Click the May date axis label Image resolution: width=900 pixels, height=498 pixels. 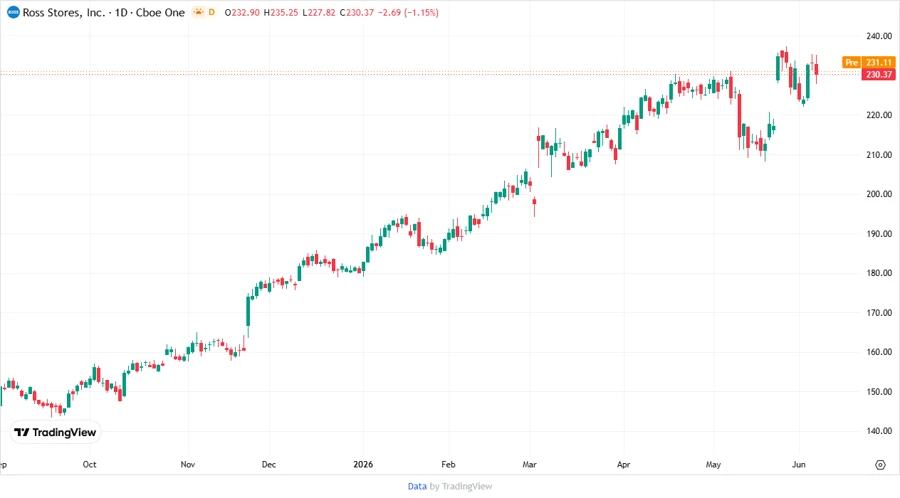(x=713, y=464)
